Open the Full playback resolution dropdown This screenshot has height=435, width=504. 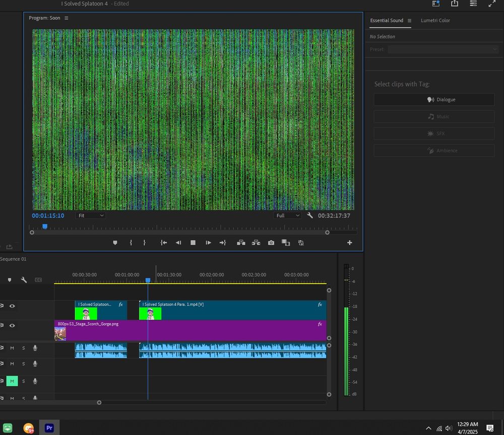pos(288,215)
